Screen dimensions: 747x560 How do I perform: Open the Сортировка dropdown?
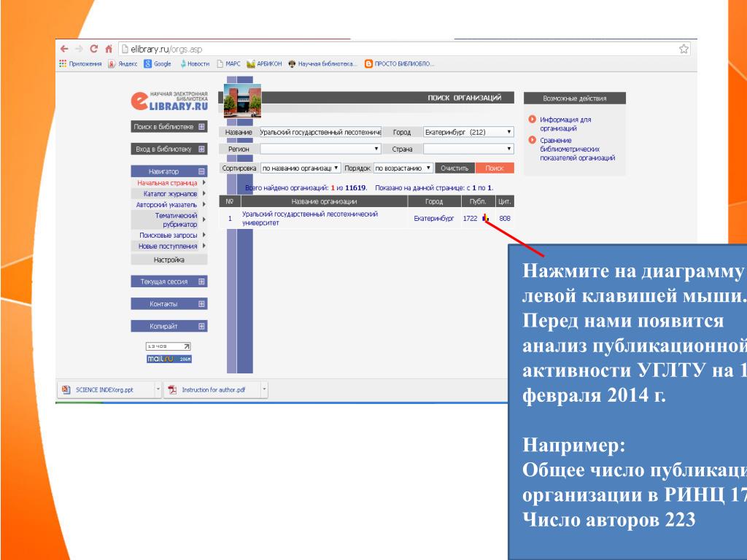tap(301, 168)
